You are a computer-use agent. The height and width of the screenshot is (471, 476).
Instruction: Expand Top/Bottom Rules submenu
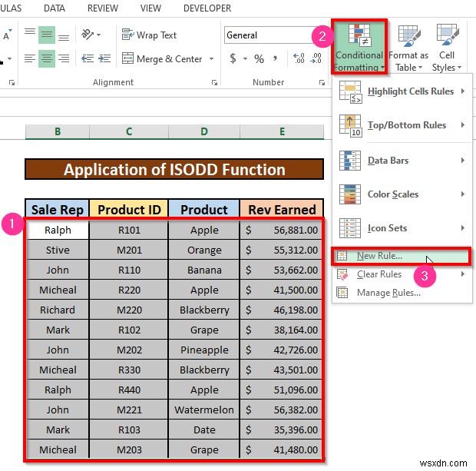pos(402,125)
